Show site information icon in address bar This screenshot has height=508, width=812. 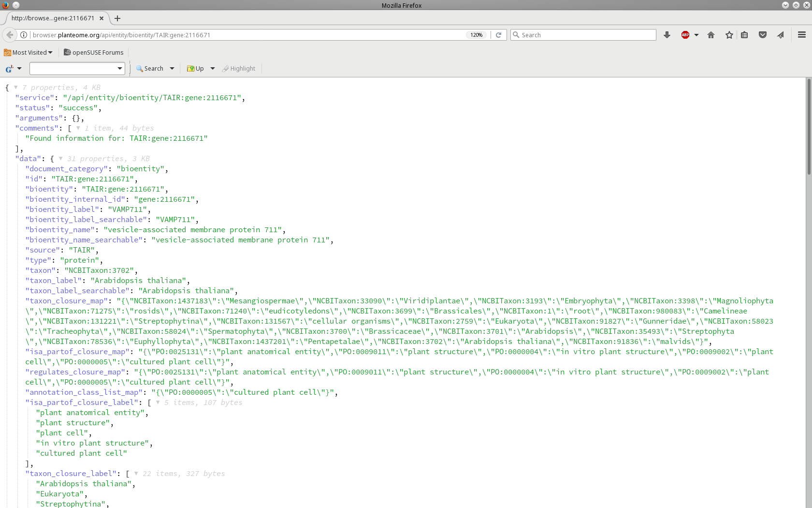click(x=23, y=35)
